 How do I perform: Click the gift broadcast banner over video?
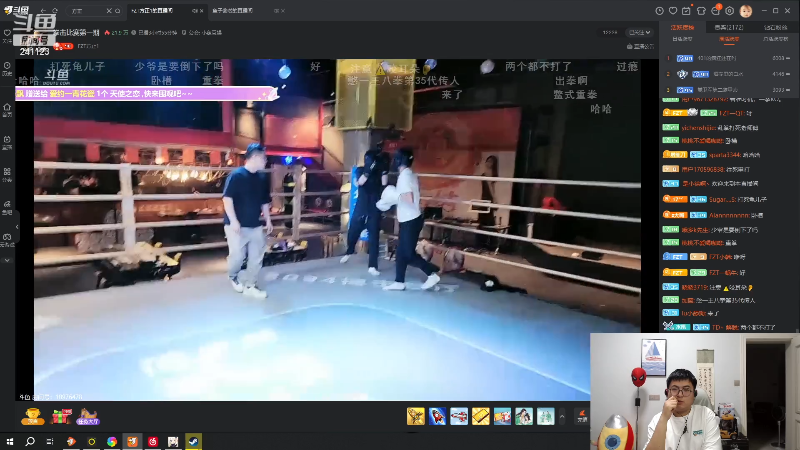tap(147, 93)
